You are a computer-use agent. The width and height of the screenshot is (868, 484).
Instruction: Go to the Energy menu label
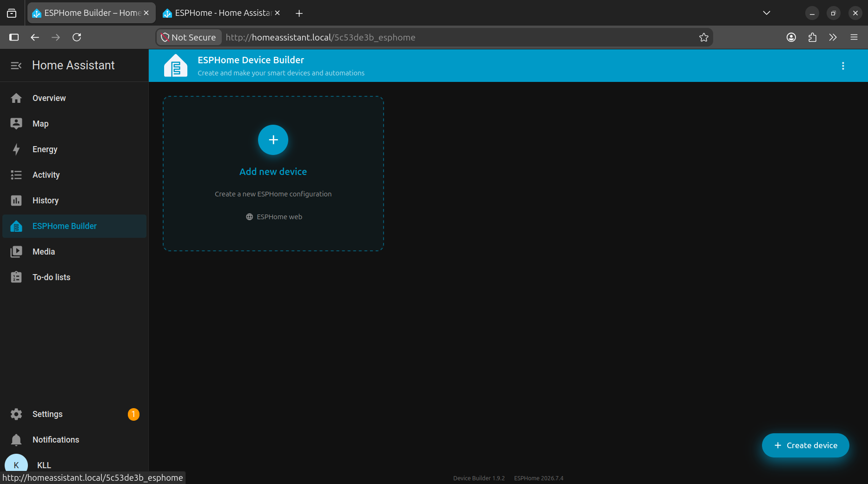(x=45, y=149)
